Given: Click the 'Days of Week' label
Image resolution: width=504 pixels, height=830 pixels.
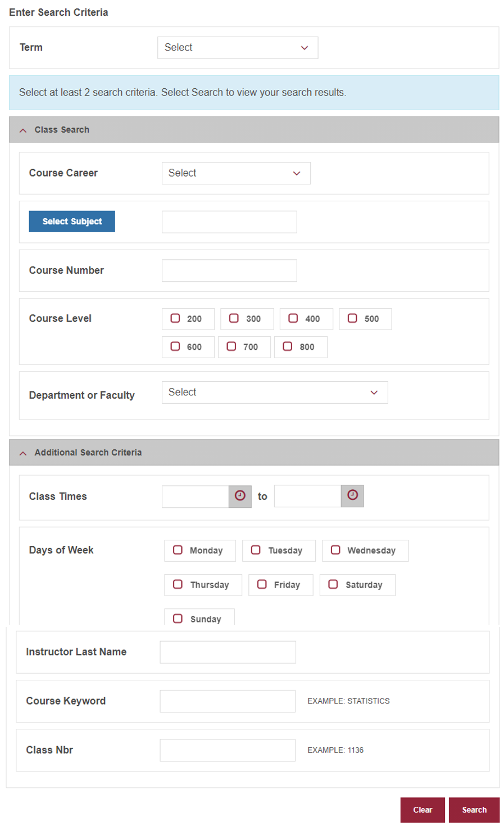Looking at the screenshot, I should point(61,550).
